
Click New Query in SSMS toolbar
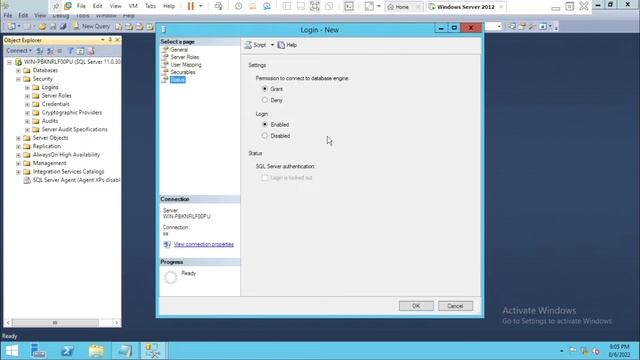(91, 26)
